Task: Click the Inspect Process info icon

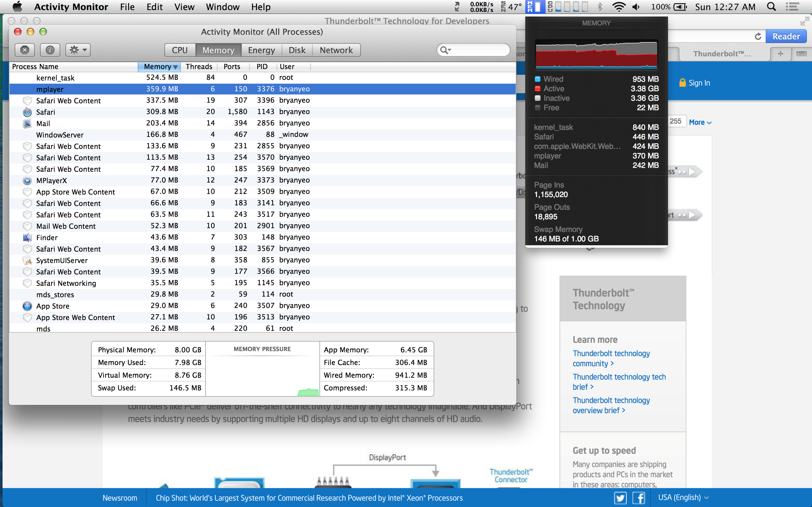Action: click(50, 50)
